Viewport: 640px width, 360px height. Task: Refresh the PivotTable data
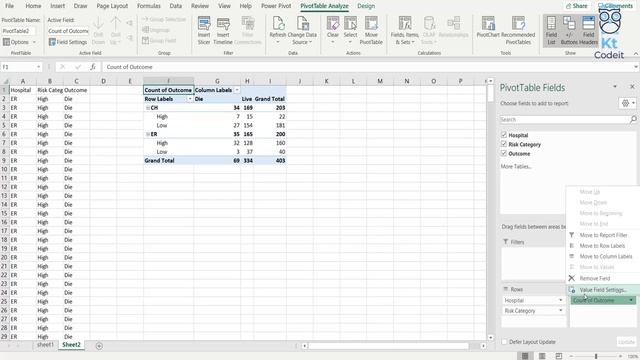coord(278,31)
